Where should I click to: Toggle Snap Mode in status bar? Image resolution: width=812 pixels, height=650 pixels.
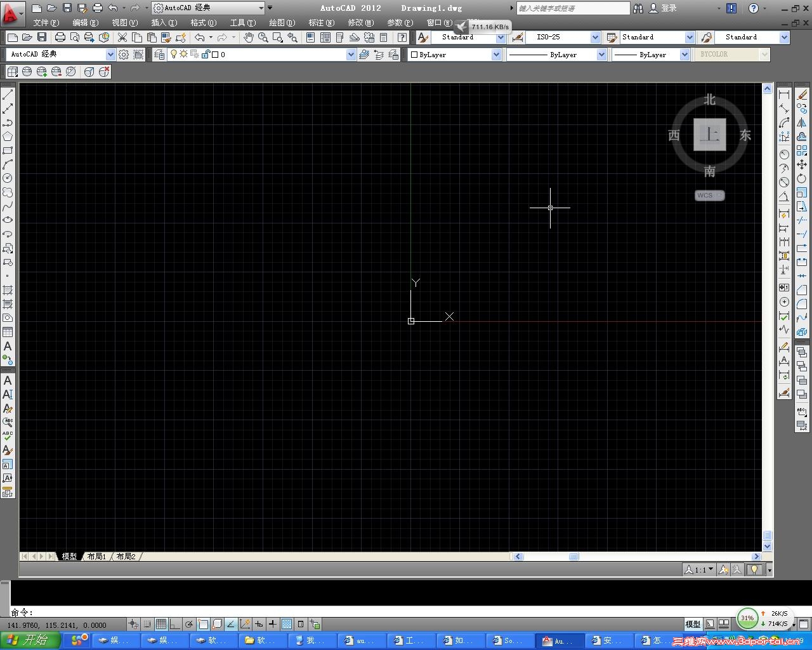point(147,625)
